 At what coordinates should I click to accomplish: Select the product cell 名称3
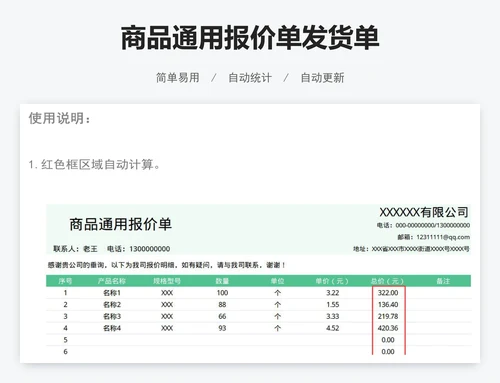point(112,316)
